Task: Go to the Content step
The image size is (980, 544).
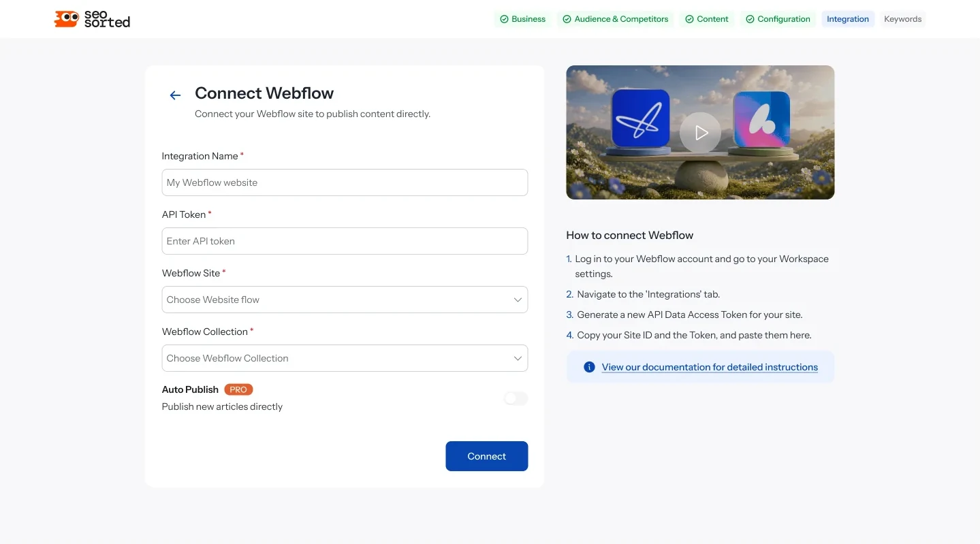Action: click(706, 19)
